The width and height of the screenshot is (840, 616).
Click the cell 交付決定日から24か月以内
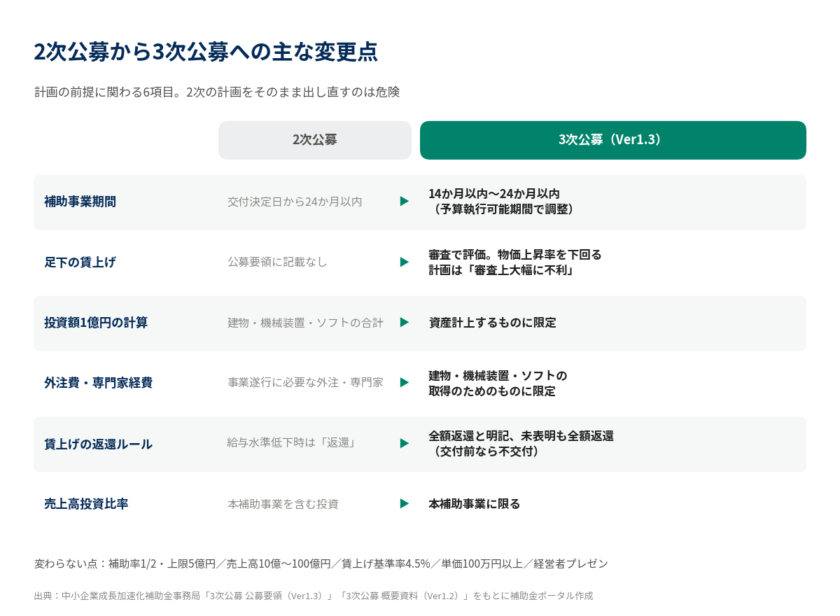295,202
